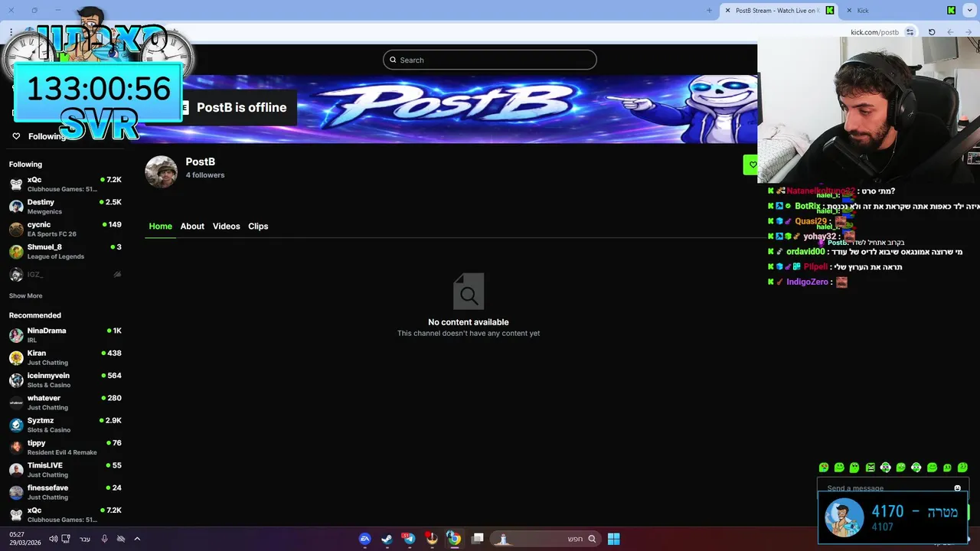Click BotRix's username in chat
The width and height of the screenshot is (980, 551).
pos(808,206)
